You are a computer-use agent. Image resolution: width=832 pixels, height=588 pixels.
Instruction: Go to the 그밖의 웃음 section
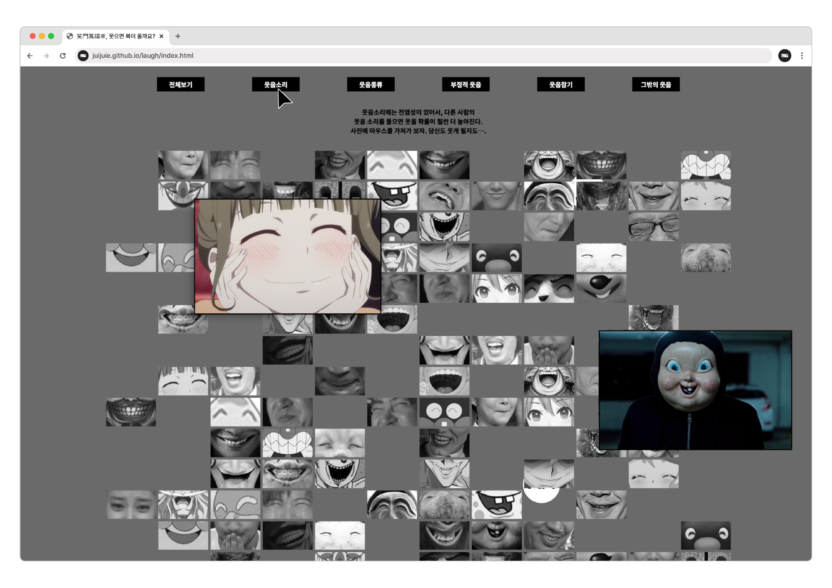(655, 85)
